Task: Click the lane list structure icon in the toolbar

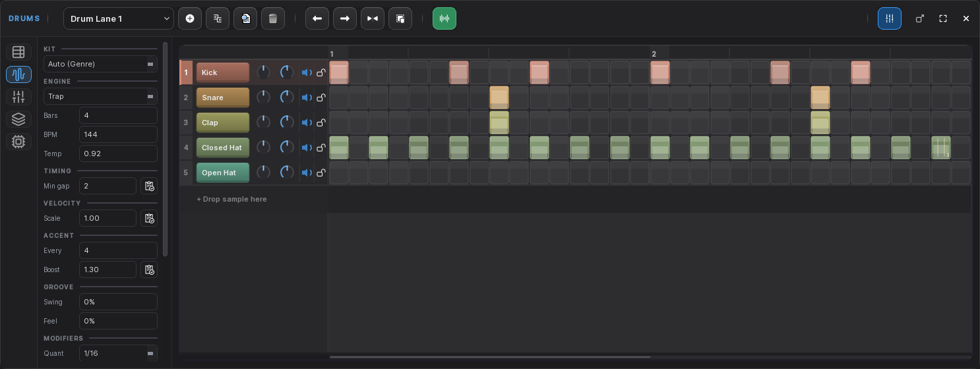Action: [x=218, y=18]
